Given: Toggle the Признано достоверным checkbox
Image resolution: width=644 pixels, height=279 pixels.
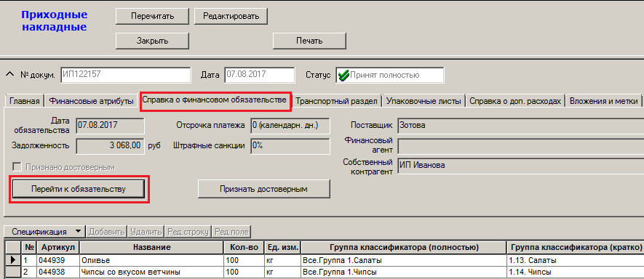Looking at the screenshot, I should (x=17, y=167).
